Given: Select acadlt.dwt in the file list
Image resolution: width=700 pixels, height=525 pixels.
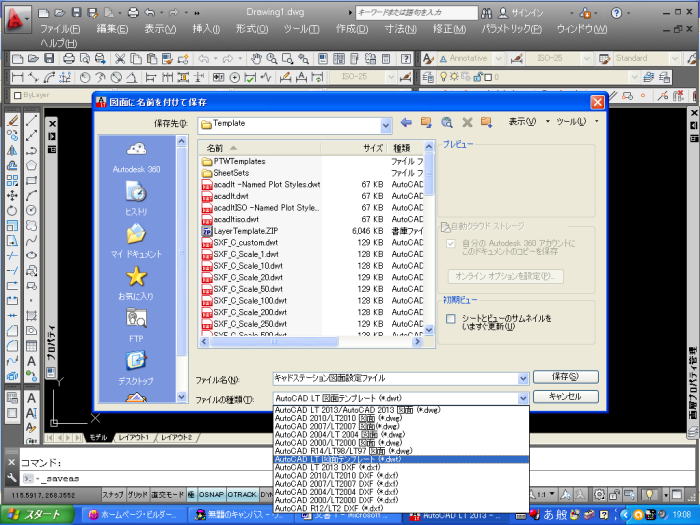Looking at the screenshot, I should point(230,196).
